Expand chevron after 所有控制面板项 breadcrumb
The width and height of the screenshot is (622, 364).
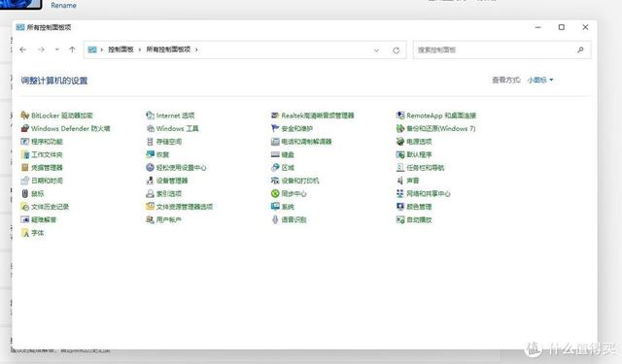tap(196, 50)
